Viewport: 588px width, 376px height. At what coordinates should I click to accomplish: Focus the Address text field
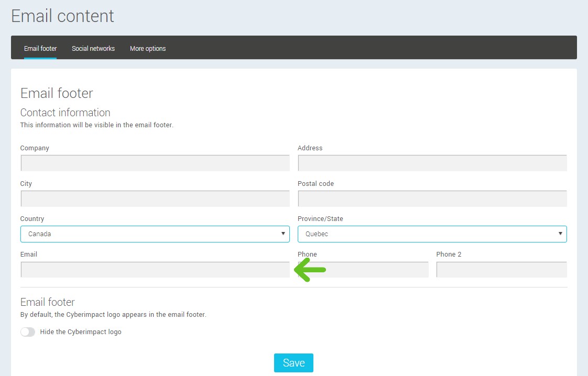[x=432, y=163]
